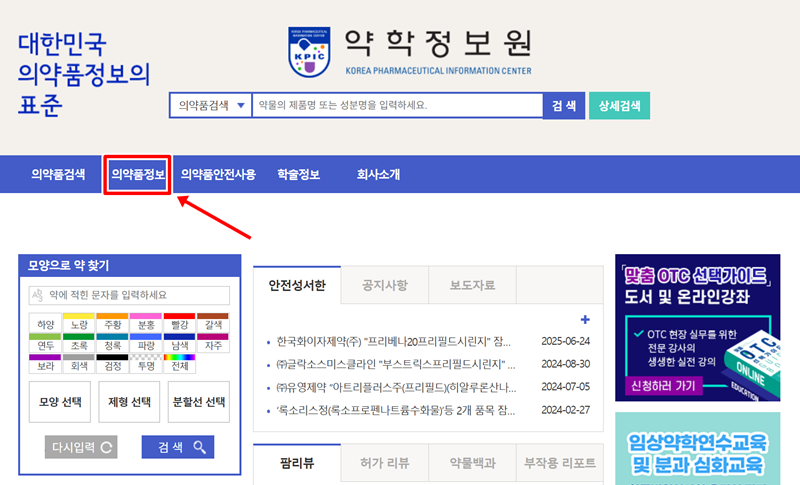Image resolution: width=800 pixels, height=485 pixels.
Task: Click the KPIC shield logo
Action: (x=309, y=53)
